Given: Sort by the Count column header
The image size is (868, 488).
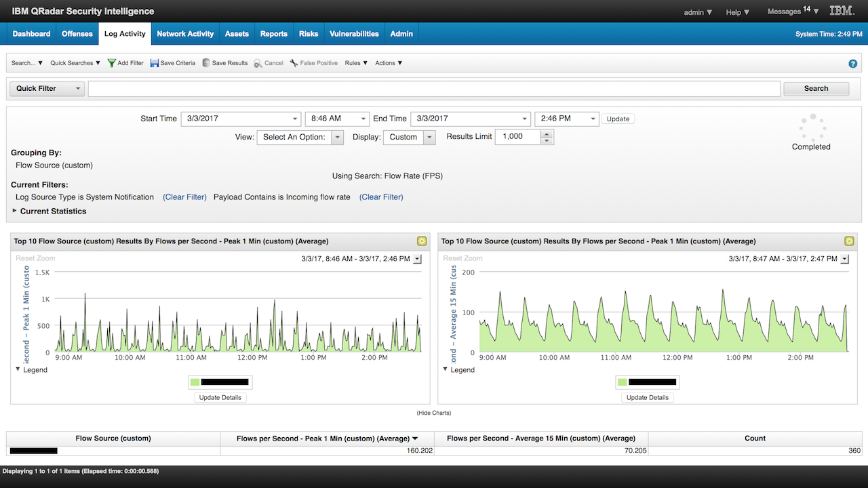Looking at the screenshot, I should pos(755,438).
